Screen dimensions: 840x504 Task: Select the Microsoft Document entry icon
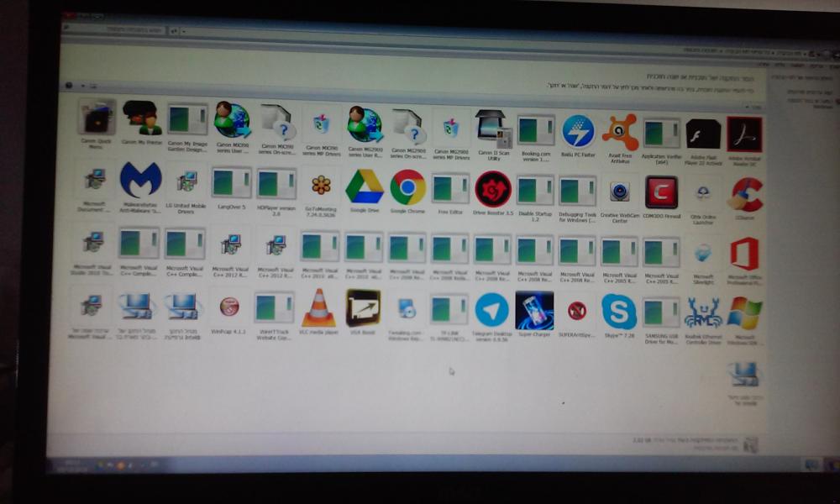[x=94, y=181]
